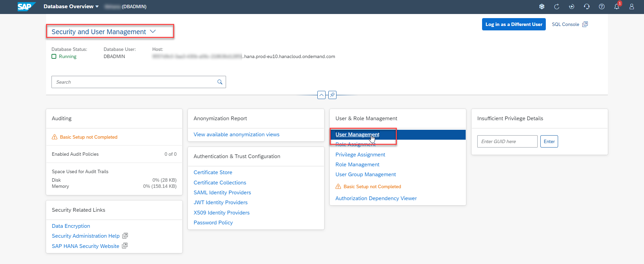Open Certificate Collections link
The width and height of the screenshot is (644, 264).
tap(220, 183)
